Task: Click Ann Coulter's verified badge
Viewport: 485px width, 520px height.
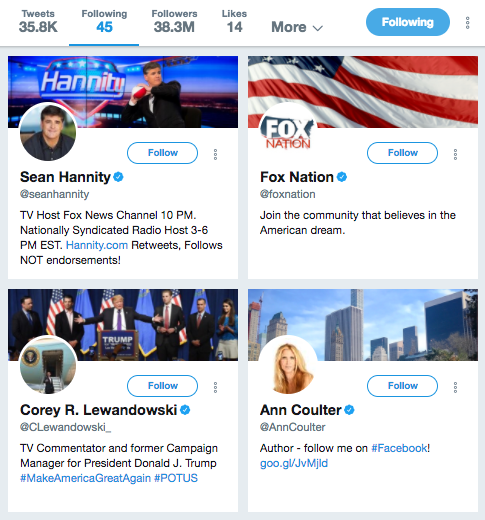Action: [x=349, y=410]
